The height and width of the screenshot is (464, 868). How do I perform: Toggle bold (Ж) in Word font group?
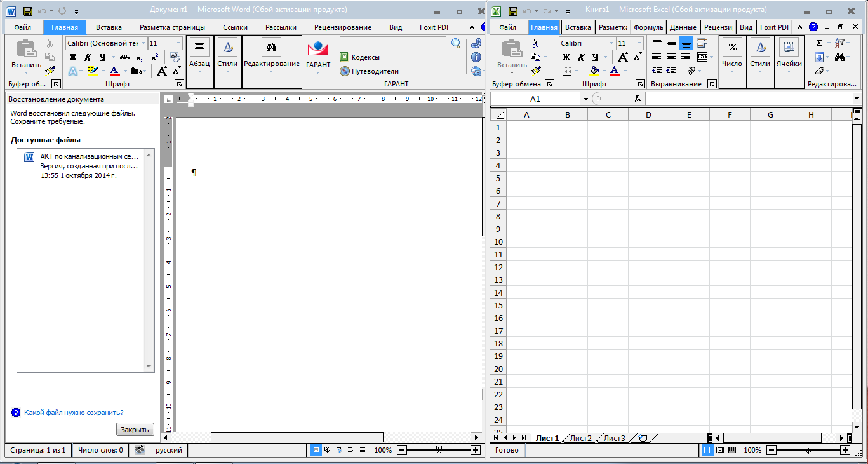(72, 57)
